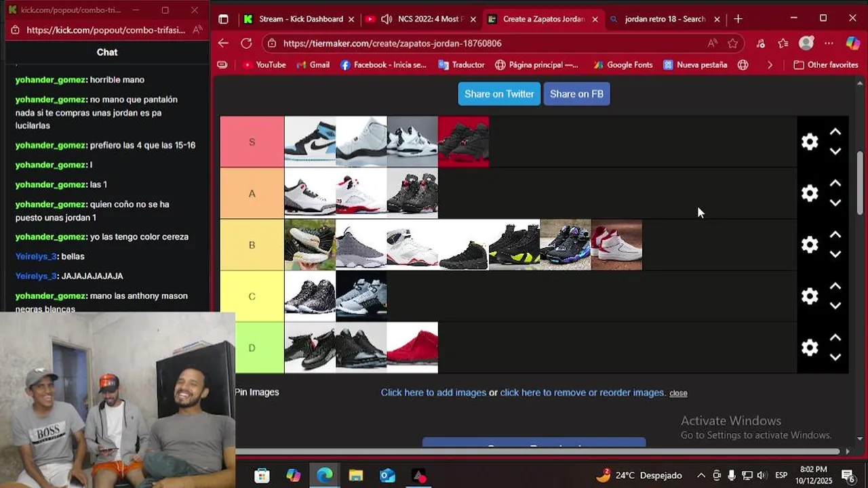Open notification center in taskbar

tap(848, 475)
